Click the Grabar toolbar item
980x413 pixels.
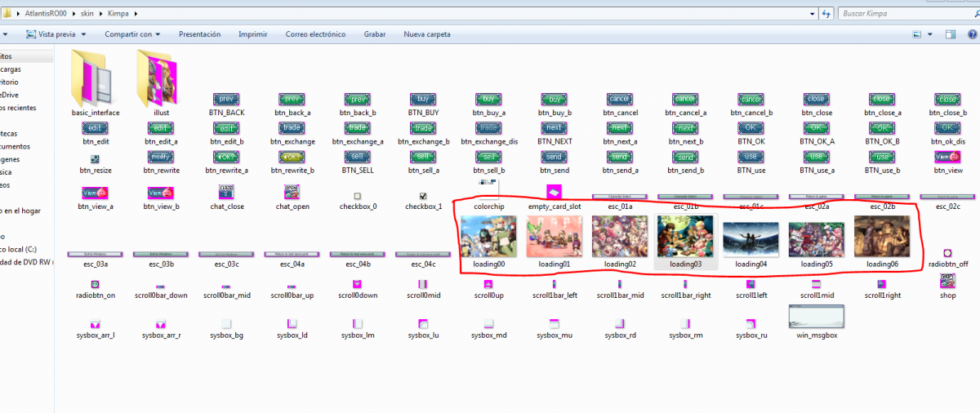(375, 34)
